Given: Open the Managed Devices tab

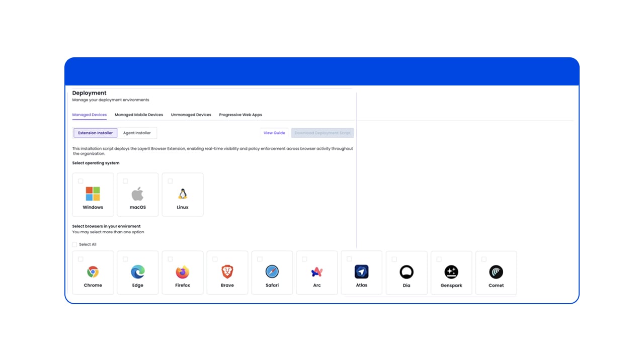Looking at the screenshot, I should point(90,115).
